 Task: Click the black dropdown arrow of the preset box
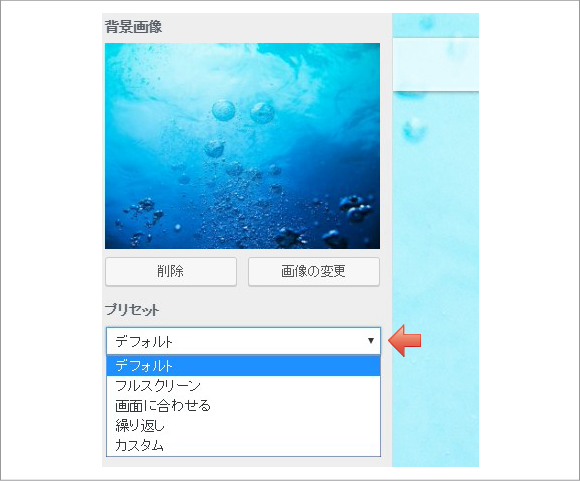pos(371,340)
